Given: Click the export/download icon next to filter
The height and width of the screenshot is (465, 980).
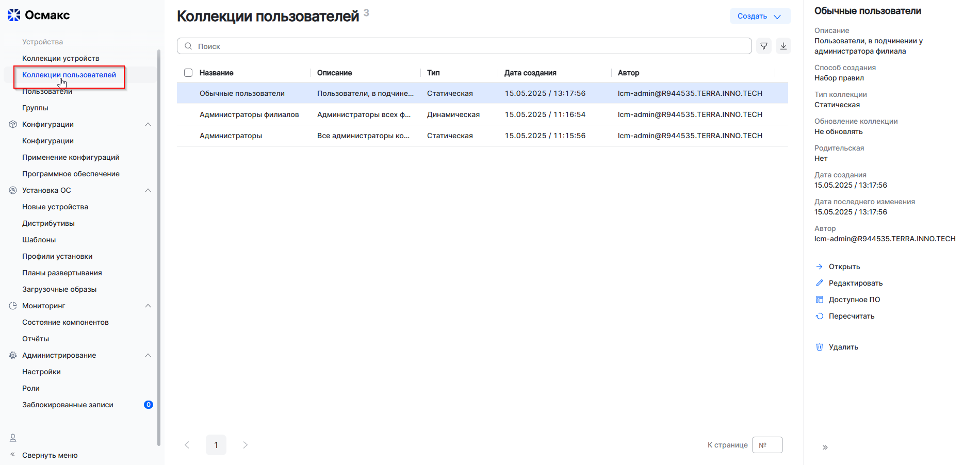Looking at the screenshot, I should coord(783,46).
